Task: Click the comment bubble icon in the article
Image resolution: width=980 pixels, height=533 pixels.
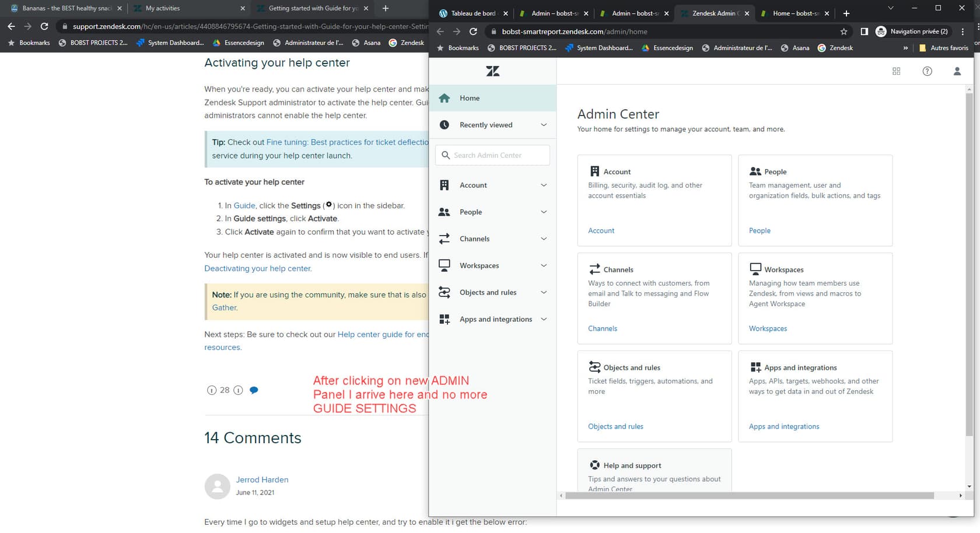Action: tap(254, 390)
